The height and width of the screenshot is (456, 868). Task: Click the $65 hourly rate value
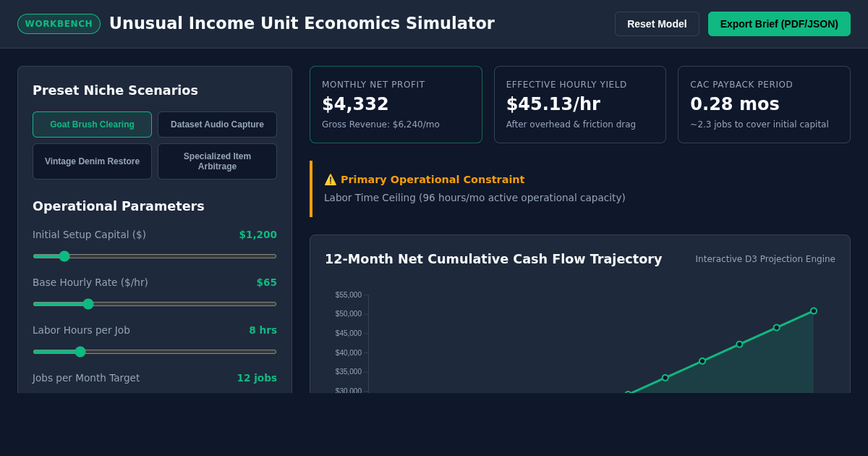(x=266, y=282)
